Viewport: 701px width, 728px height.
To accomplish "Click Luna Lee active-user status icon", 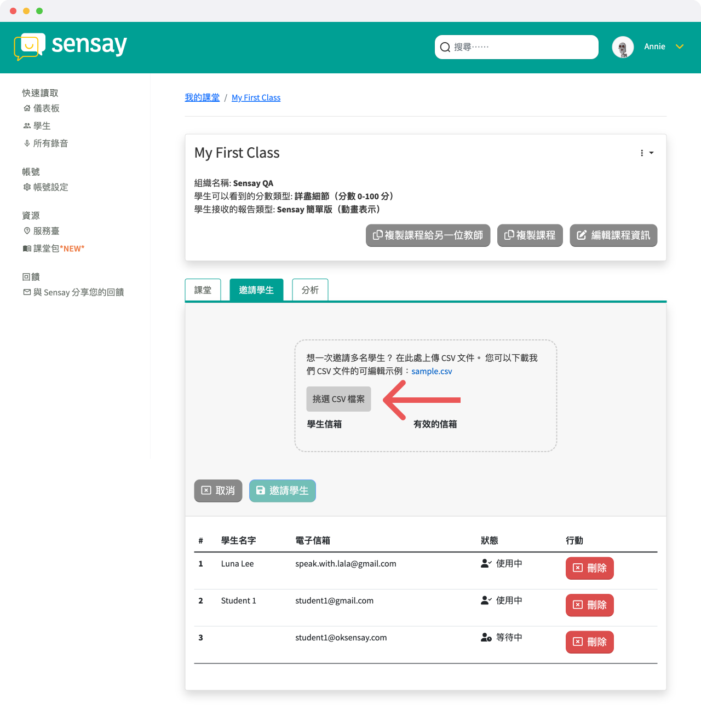I will 486,563.
